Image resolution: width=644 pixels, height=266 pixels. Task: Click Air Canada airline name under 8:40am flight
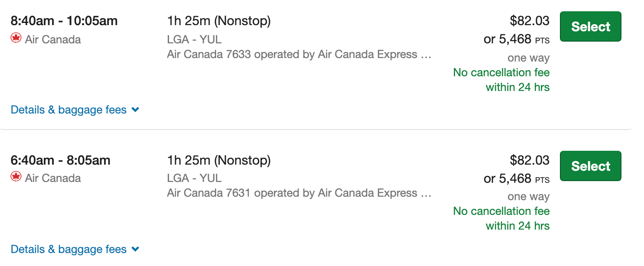coord(53,39)
